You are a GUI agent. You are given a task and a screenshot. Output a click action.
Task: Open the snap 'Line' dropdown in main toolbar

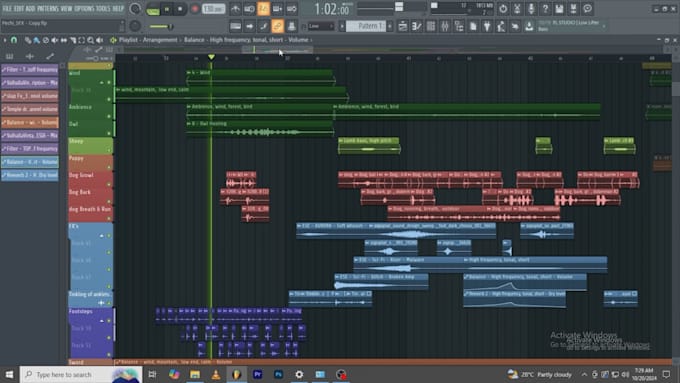tap(321, 26)
